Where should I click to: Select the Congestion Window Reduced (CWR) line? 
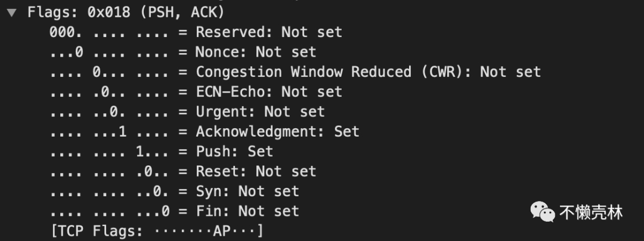(x=295, y=72)
